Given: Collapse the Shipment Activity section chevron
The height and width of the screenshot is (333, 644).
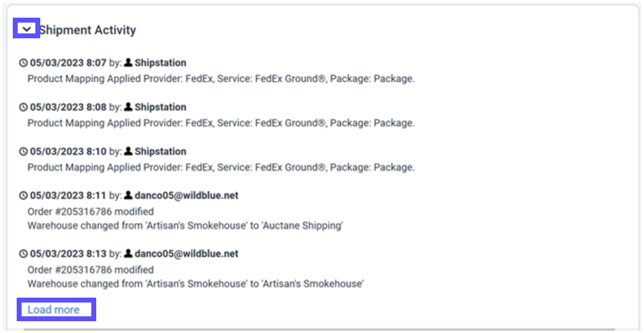Looking at the screenshot, I should click(27, 30).
